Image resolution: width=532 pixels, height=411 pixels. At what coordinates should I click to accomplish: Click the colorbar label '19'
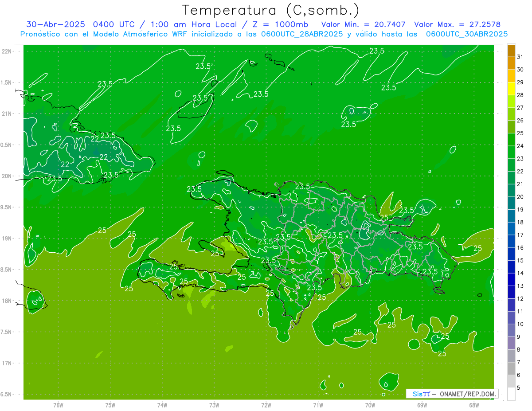coord(520,209)
